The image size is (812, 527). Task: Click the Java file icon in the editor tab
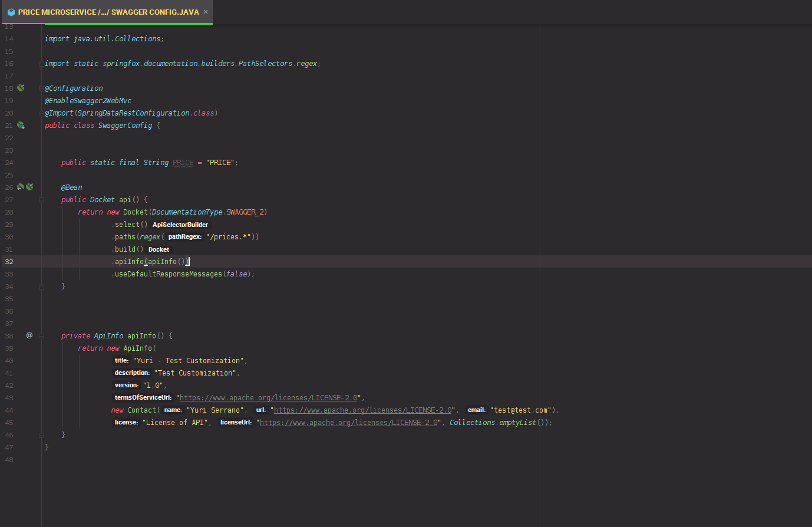pos(11,11)
